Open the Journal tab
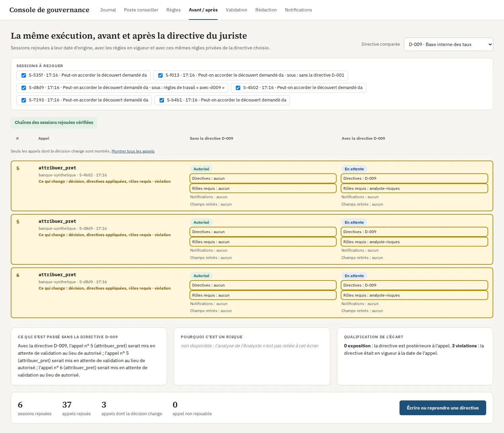 [x=108, y=10]
